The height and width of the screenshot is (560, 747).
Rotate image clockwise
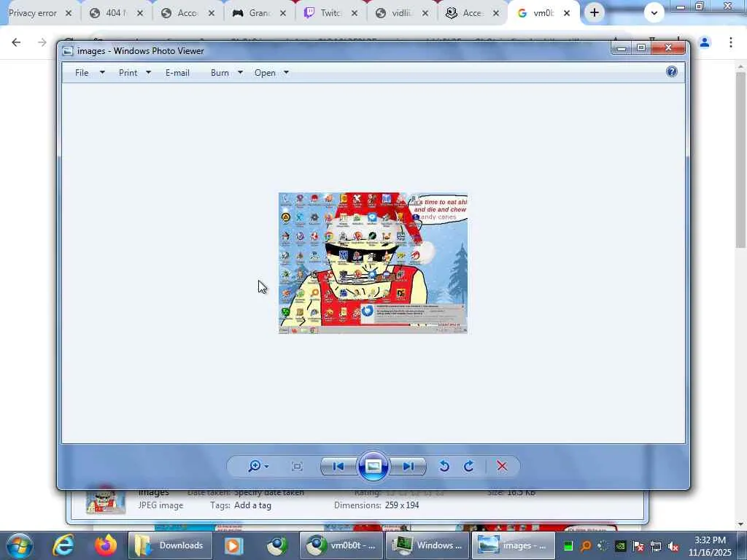pyautogui.click(x=469, y=466)
